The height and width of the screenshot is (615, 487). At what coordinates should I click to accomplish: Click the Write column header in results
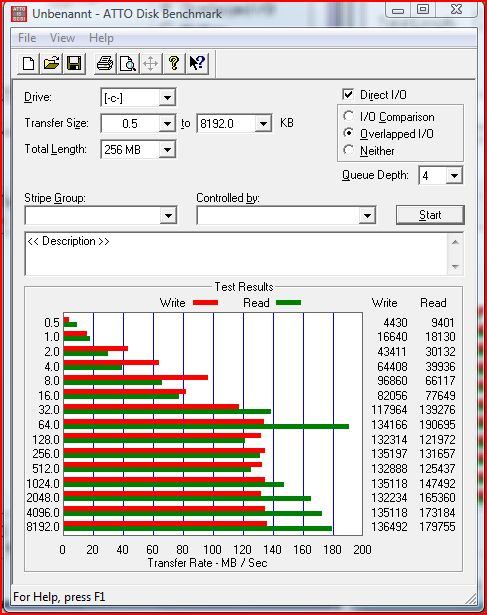pos(384,303)
